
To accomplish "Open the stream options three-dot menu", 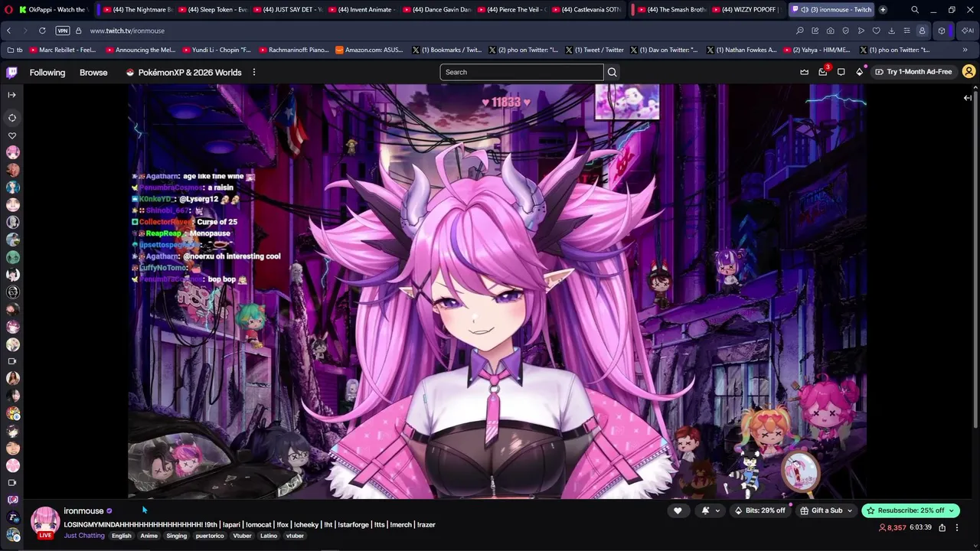I will tap(956, 527).
